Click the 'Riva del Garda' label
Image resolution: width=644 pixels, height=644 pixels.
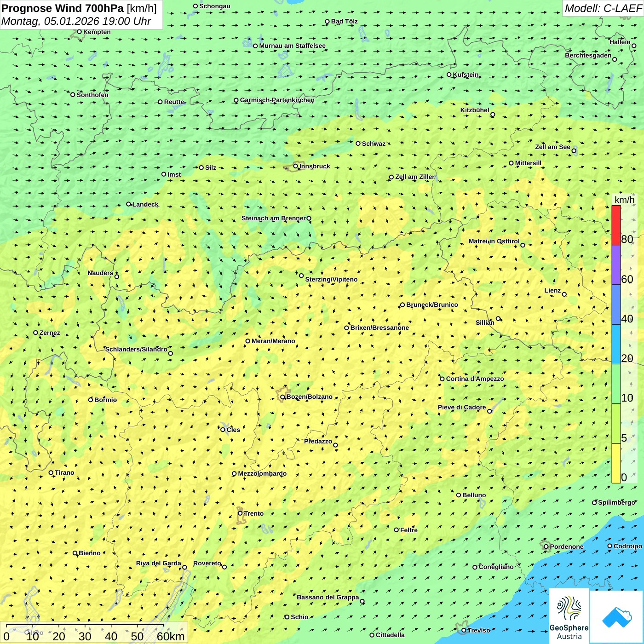pos(158,563)
